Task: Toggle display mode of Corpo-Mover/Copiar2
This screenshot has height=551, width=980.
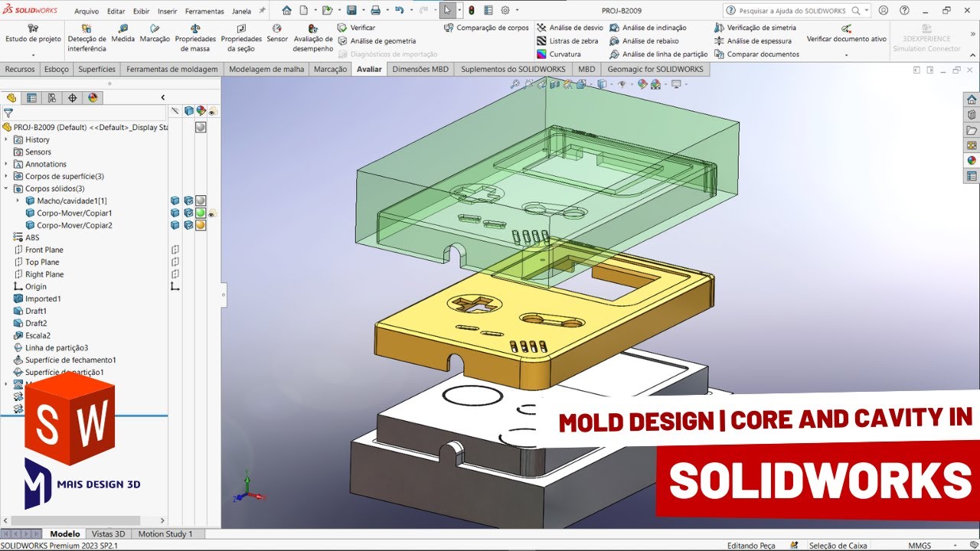Action: point(188,225)
